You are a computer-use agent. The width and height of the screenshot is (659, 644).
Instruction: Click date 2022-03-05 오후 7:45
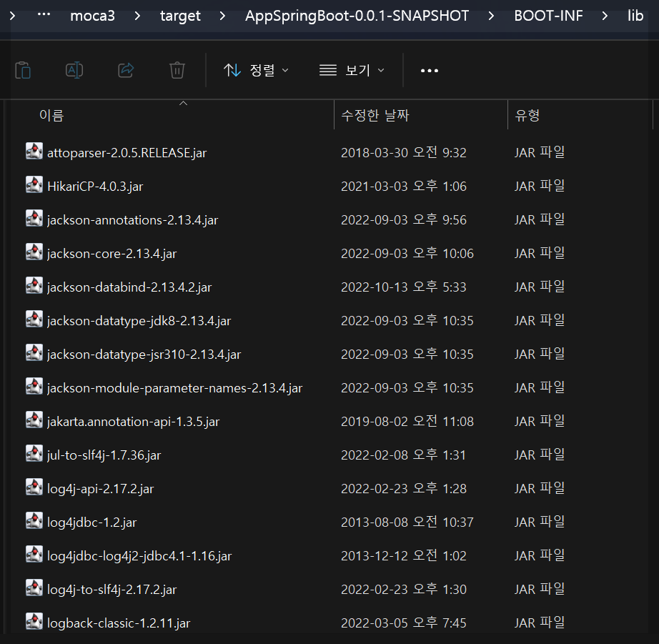pos(403,623)
